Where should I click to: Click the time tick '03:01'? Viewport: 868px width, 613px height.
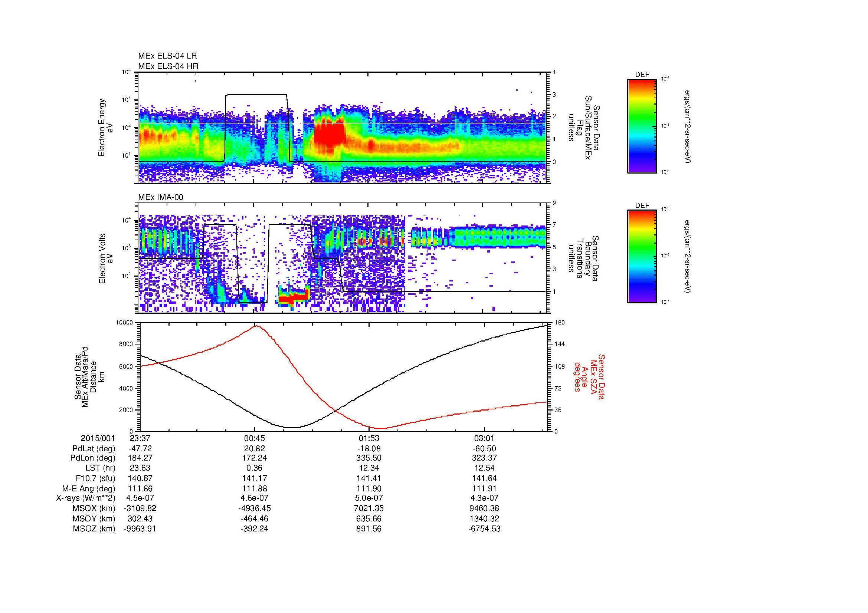tap(484, 438)
